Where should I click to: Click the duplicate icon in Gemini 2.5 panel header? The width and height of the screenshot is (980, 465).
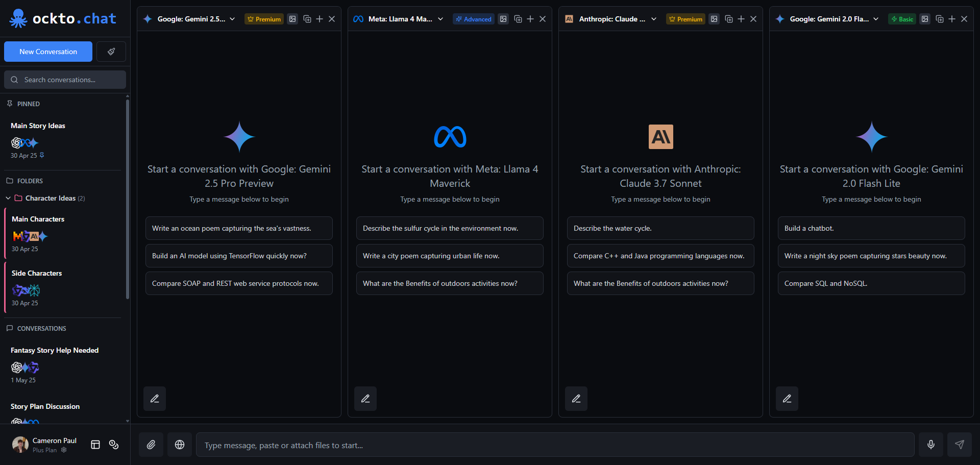307,19
